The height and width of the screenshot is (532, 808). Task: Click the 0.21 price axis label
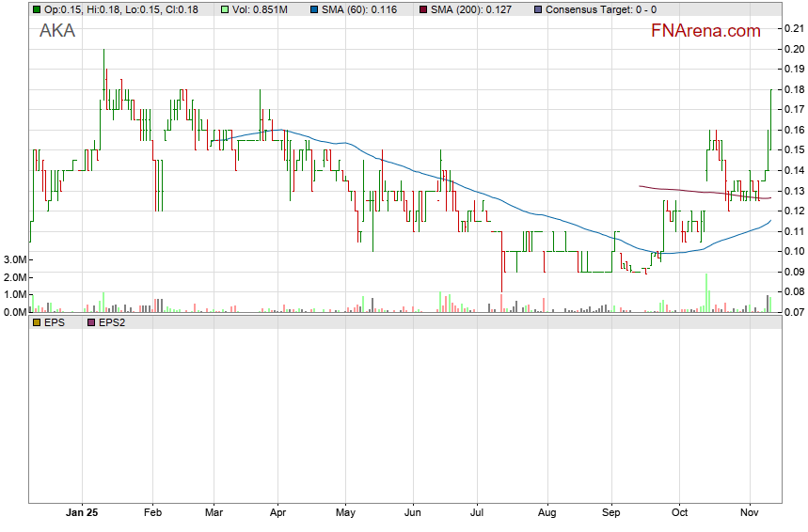coord(792,29)
